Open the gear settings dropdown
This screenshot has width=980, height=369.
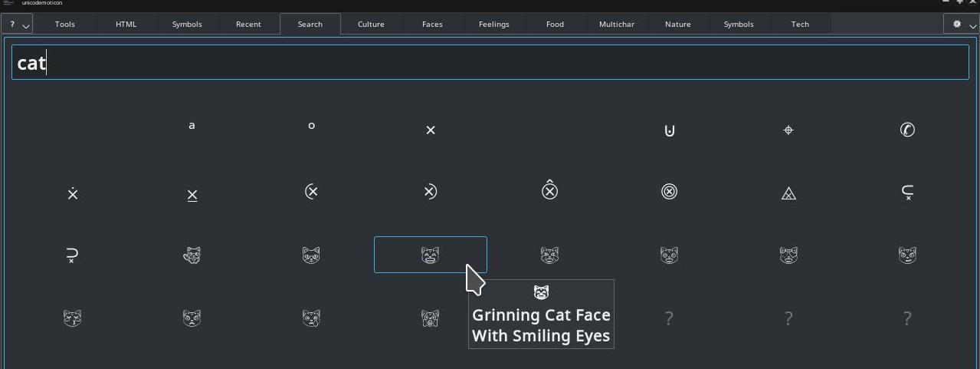coord(962,25)
